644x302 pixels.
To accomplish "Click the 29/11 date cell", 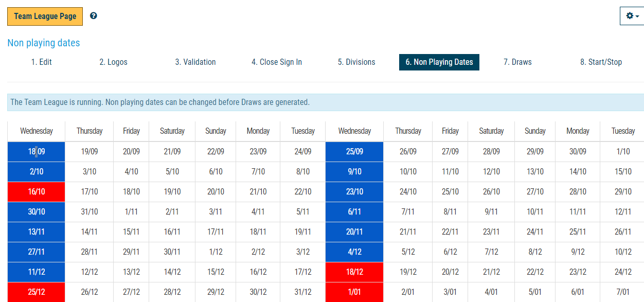I will (131, 252).
